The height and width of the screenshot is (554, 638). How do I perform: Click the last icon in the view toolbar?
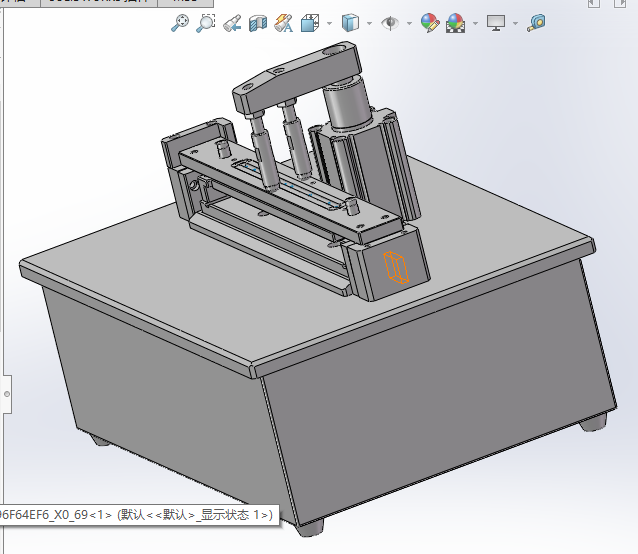[537, 22]
